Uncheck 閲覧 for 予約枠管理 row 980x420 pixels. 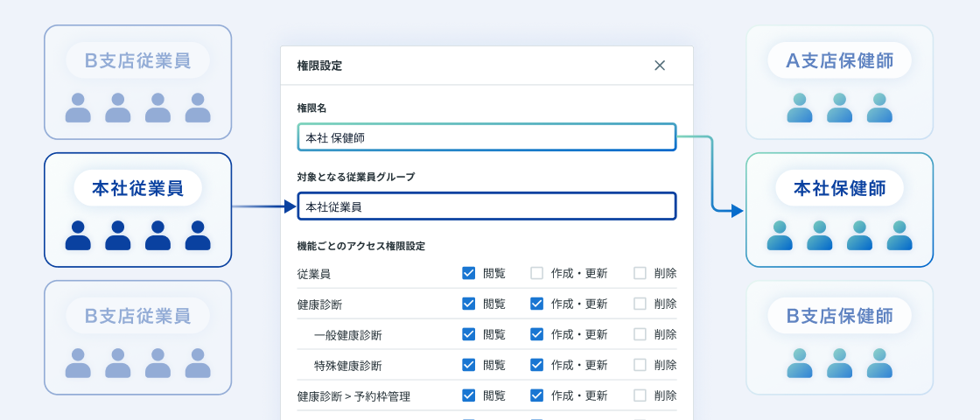click(x=468, y=395)
